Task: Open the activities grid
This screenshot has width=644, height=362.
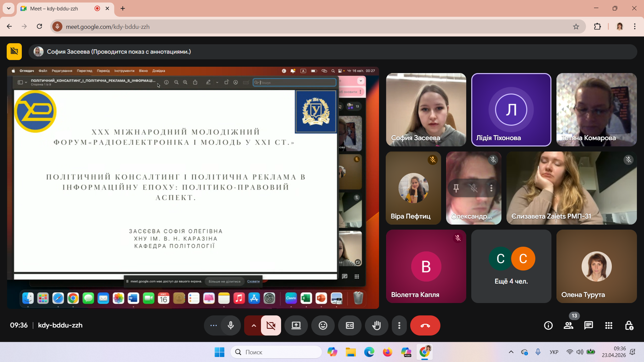Action: coord(609,325)
